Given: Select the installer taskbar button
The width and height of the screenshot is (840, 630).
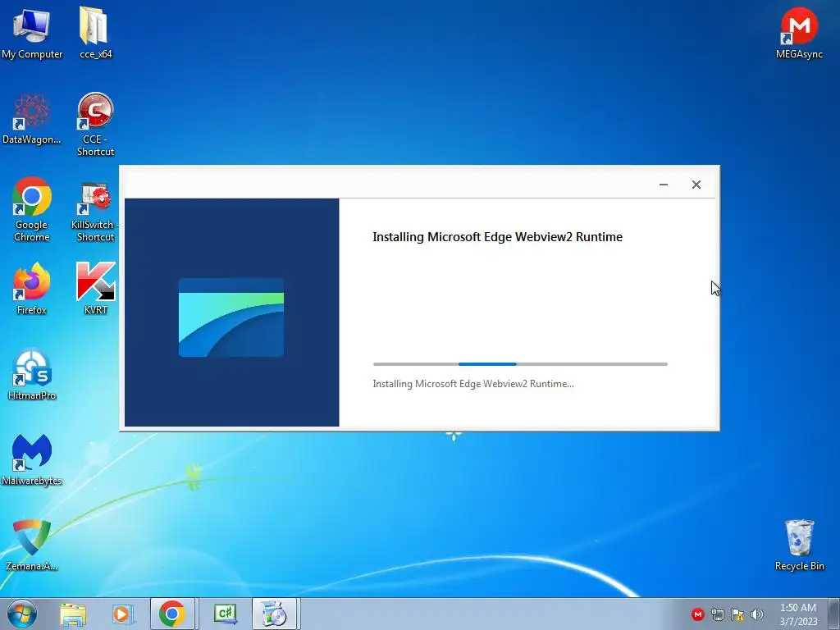Looking at the screenshot, I should coord(274,614).
